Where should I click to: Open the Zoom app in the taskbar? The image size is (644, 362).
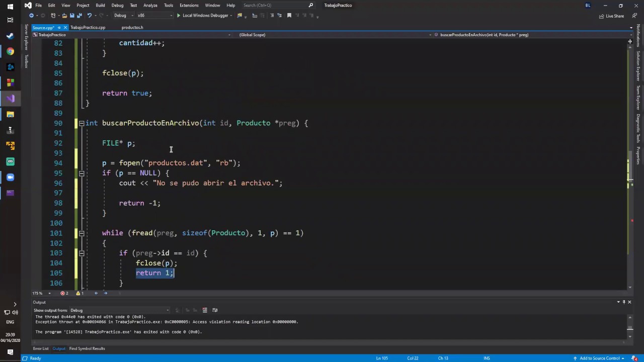pyautogui.click(x=10, y=177)
